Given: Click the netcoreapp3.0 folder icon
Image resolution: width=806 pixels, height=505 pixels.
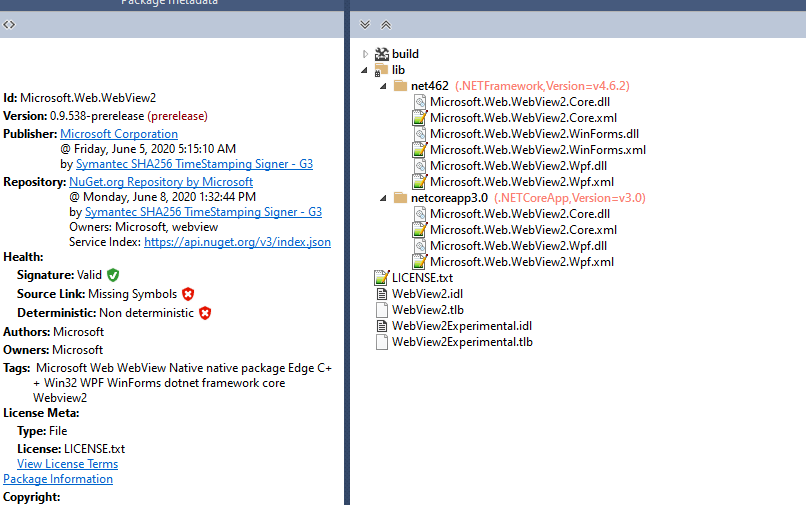Looking at the screenshot, I should pos(400,198).
